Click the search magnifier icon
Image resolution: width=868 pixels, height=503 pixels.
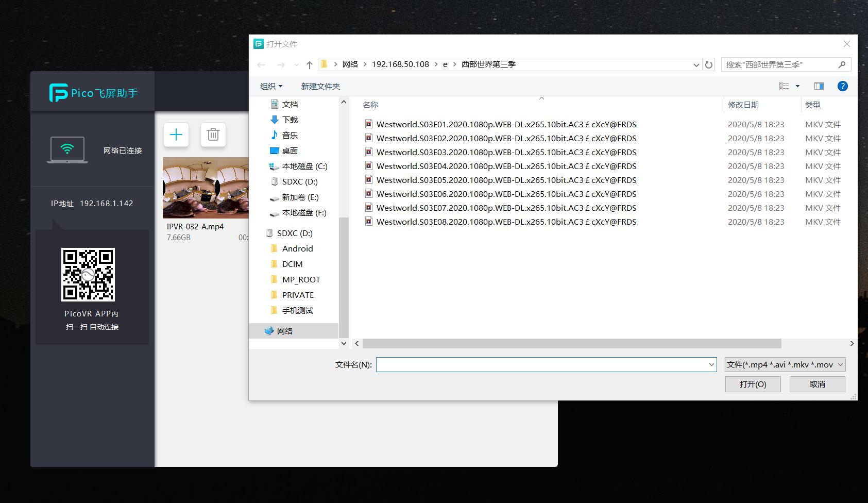[x=842, y=64]
